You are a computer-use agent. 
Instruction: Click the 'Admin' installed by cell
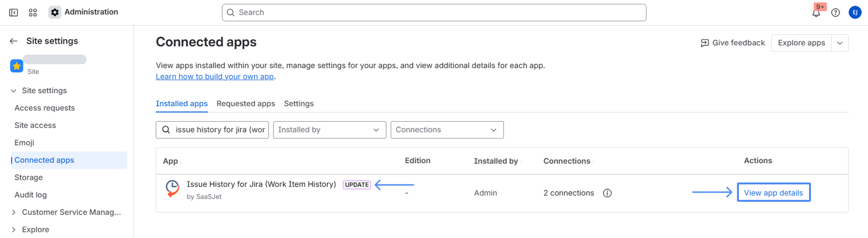click(485, 193)
